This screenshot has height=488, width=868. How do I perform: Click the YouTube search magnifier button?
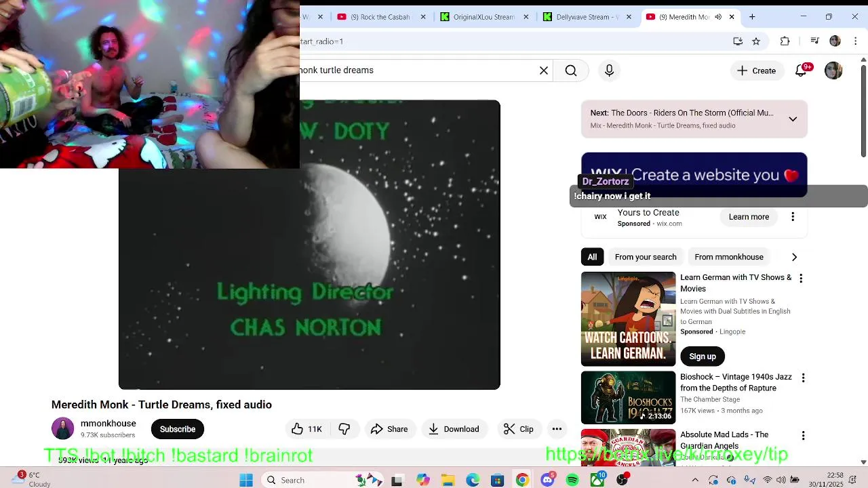[x=571, y=70]
